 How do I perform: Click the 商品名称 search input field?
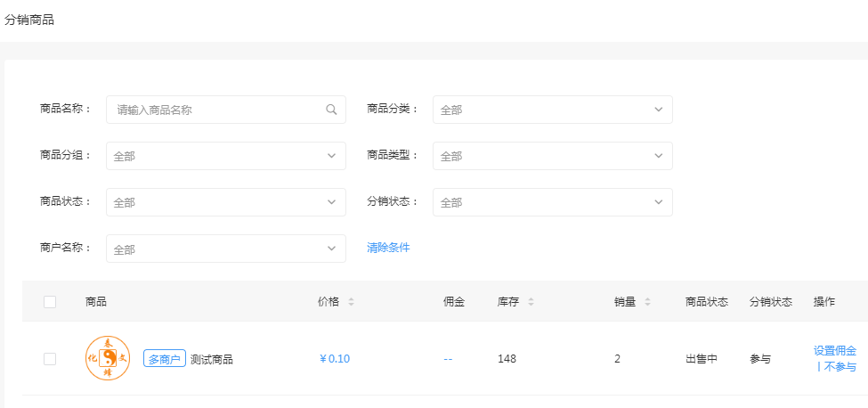click(x=218, y=110)
